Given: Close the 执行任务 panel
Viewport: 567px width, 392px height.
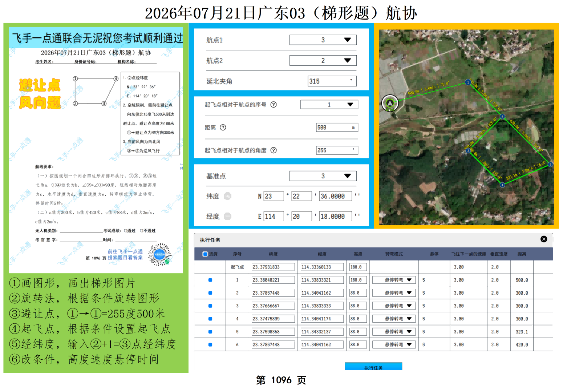Looking at the screenshot, I should coord(543,239).
